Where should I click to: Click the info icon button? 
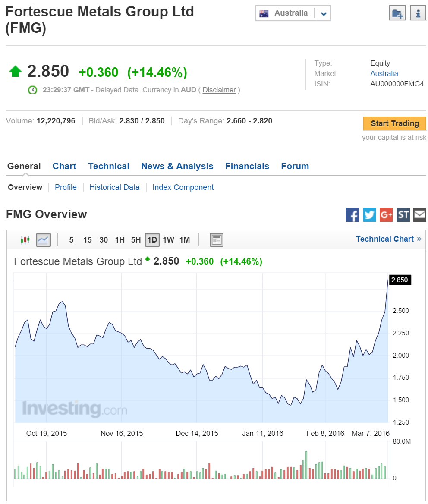(x=418, y=13)
